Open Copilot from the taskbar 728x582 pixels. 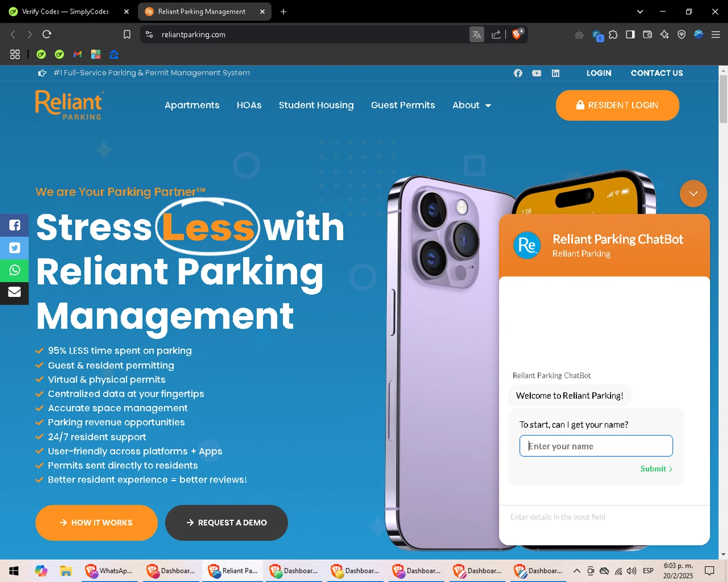41,571
